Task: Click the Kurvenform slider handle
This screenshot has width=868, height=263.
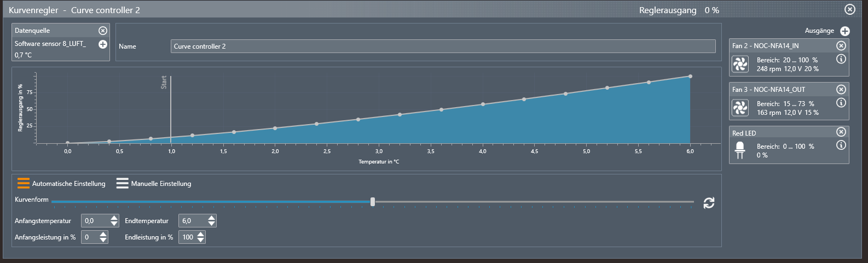Action: point(373,202)
